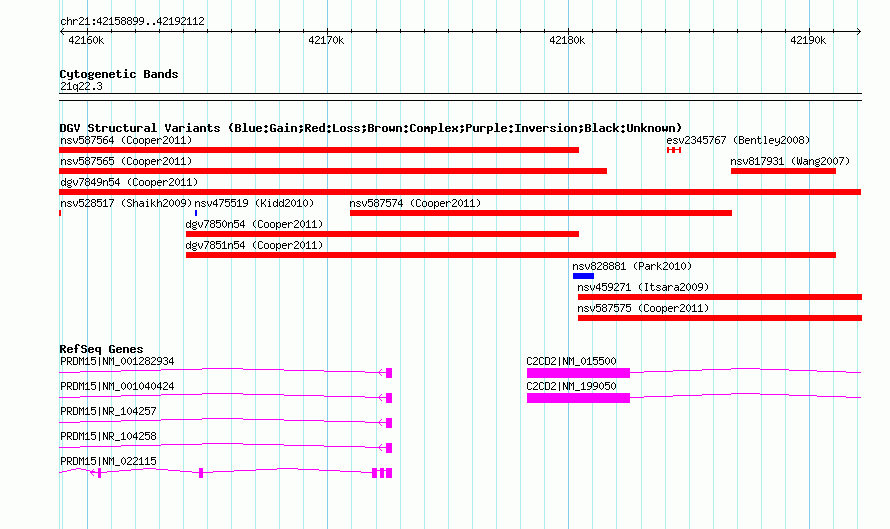Click the PRDM15 NM_022115 exon cluster
Image resolution: width=890 pixels, height=529 pixels.
click(382, 473)
